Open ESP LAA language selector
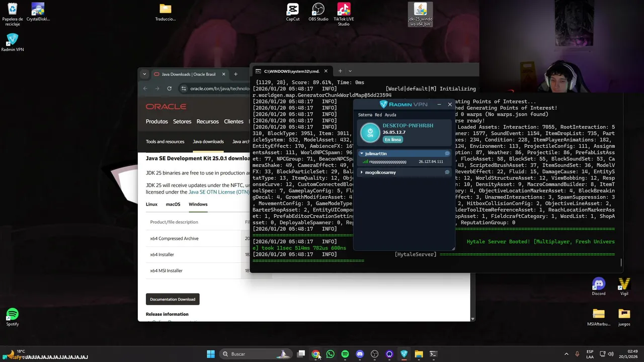The image size is (644, 362). pyautogui.click(x=590, y=354)
